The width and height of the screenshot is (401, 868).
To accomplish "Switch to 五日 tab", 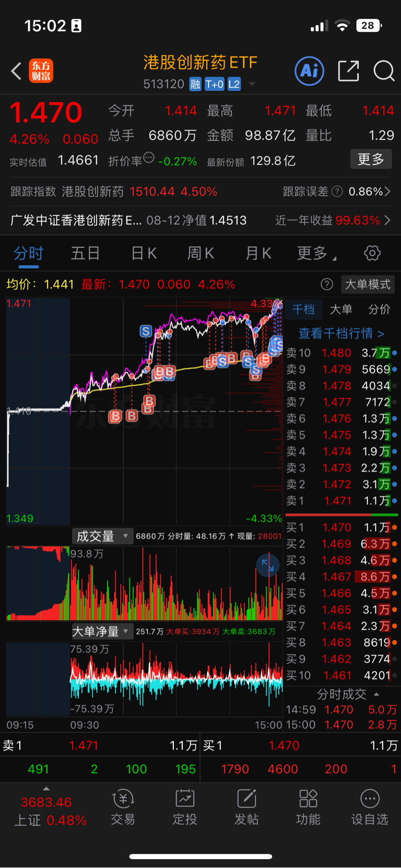I will point(85,254).
